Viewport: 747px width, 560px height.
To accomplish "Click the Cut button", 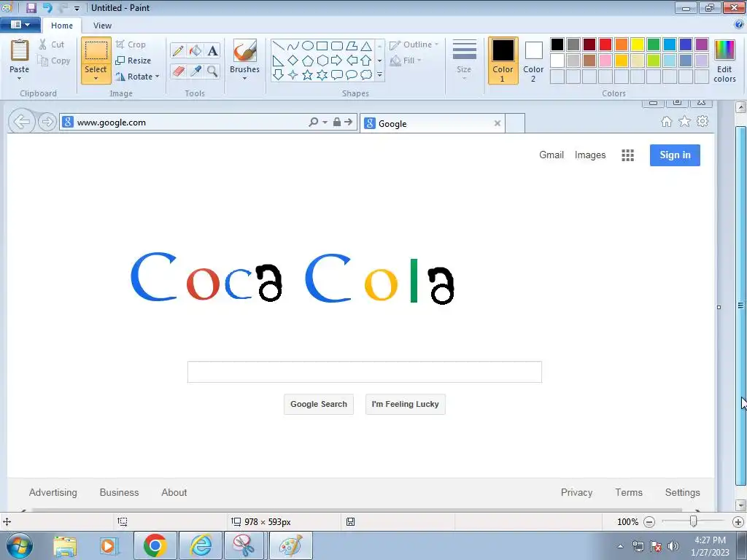I will [52, 44].
